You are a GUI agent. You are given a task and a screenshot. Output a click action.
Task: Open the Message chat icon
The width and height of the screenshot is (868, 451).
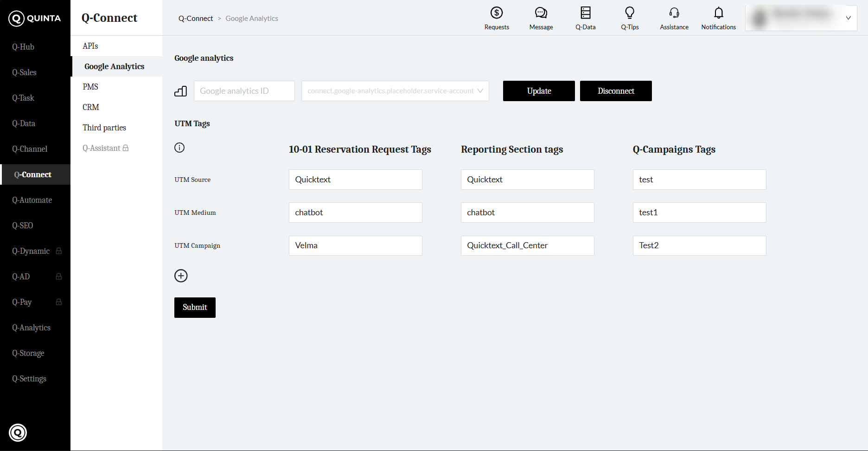pyautogui.click(x=541, y=13)
